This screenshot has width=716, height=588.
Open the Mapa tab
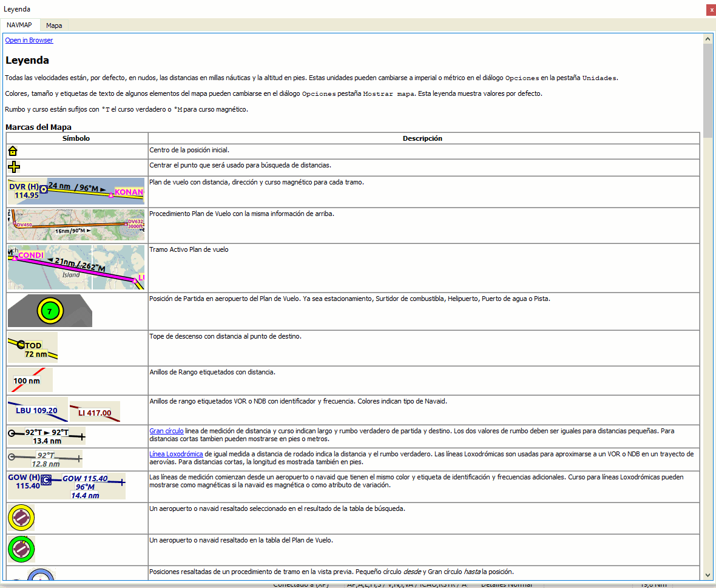point(54,25)
